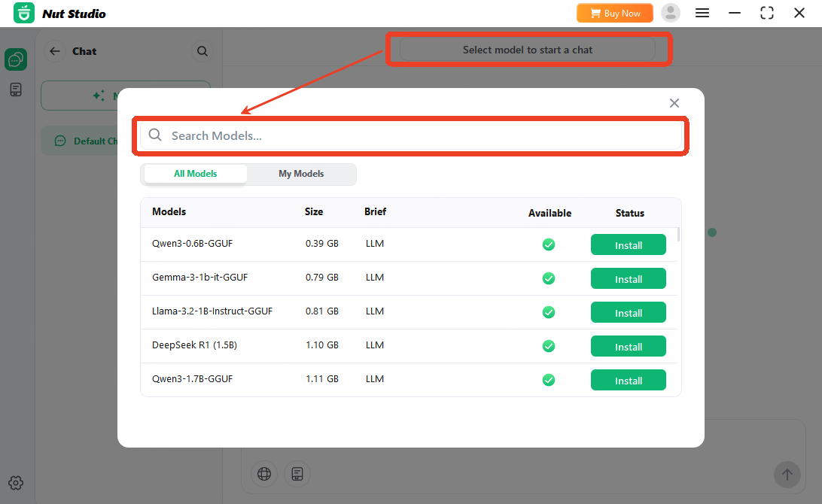The width and height of the screenshot is (822, 504).
Task: Click the 0.81 GB size value
Action: (322, 311)
